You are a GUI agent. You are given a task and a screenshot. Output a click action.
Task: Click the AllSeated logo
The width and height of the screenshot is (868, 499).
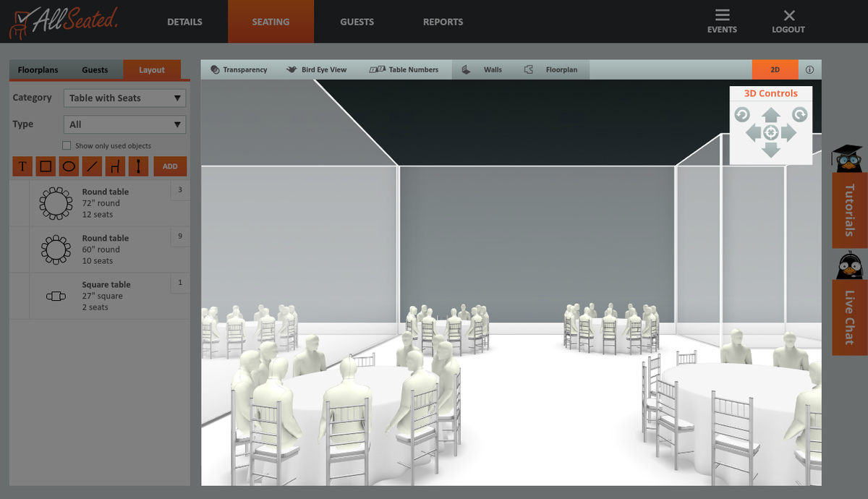point(63,22)
